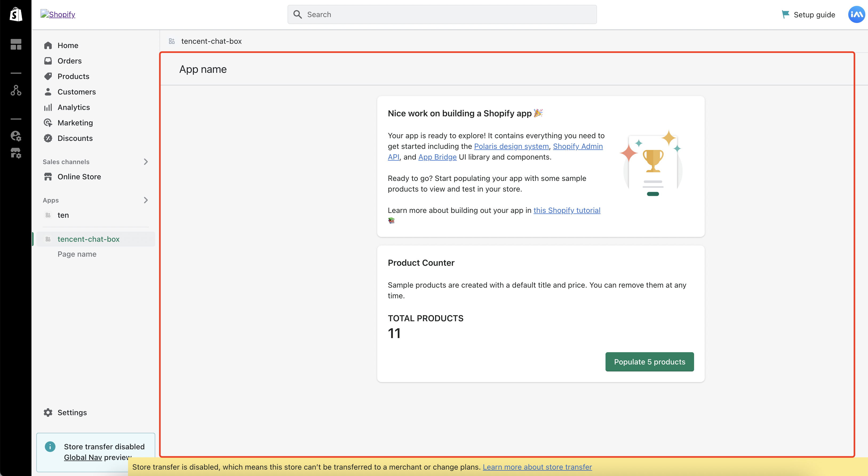868x476 pixels.
Task: Open Analytics
Action: click(x=73, y=107)
